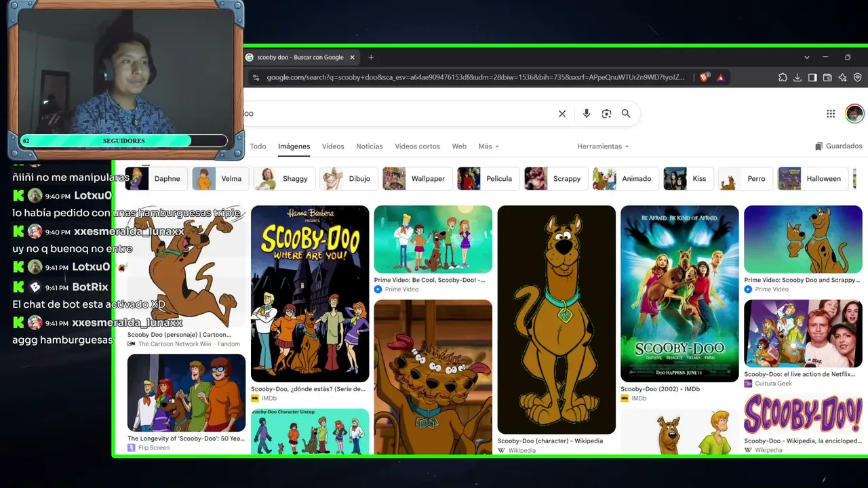
Task: Open Scooby-Doo 2002 movie poster image
Action: [679, 294]
